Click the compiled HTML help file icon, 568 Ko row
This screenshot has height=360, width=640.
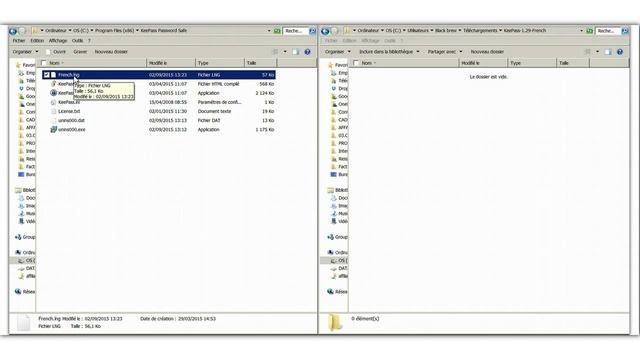coord(53,84)
